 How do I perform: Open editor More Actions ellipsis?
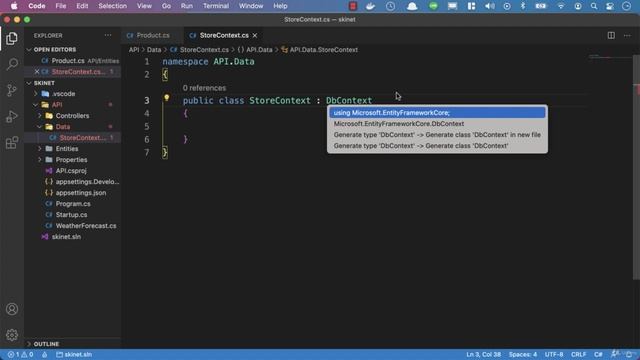pos(627,36)
